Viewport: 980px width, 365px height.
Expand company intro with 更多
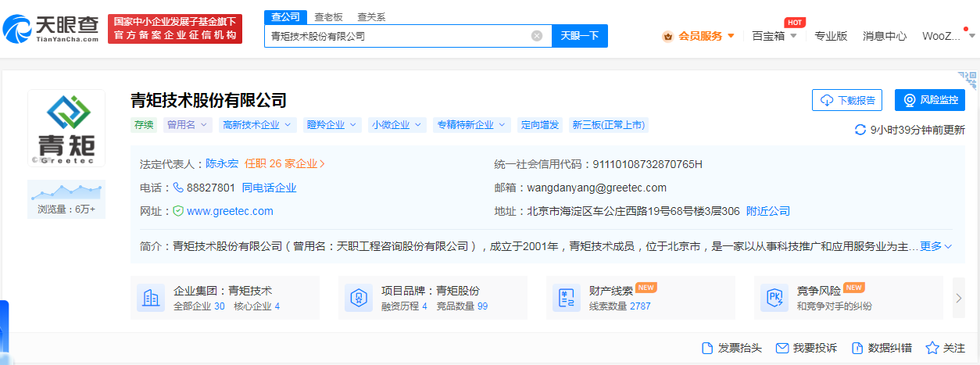coord(936,246)
